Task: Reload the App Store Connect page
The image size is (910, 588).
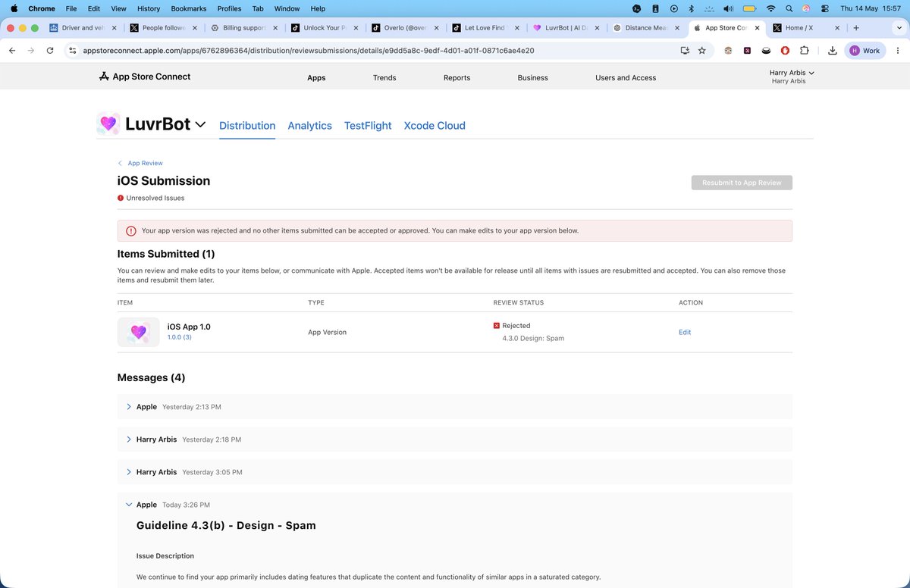Action: click(x=50, y=51)
